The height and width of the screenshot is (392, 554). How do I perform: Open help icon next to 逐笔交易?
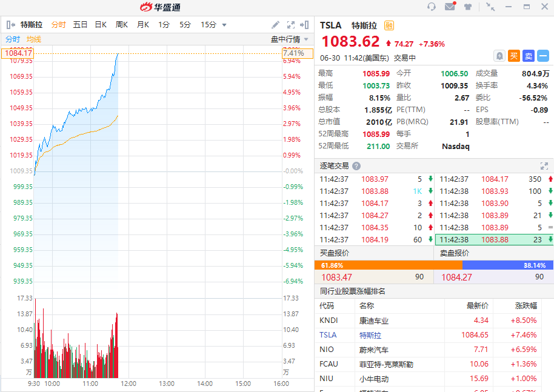tap(356, 166)
